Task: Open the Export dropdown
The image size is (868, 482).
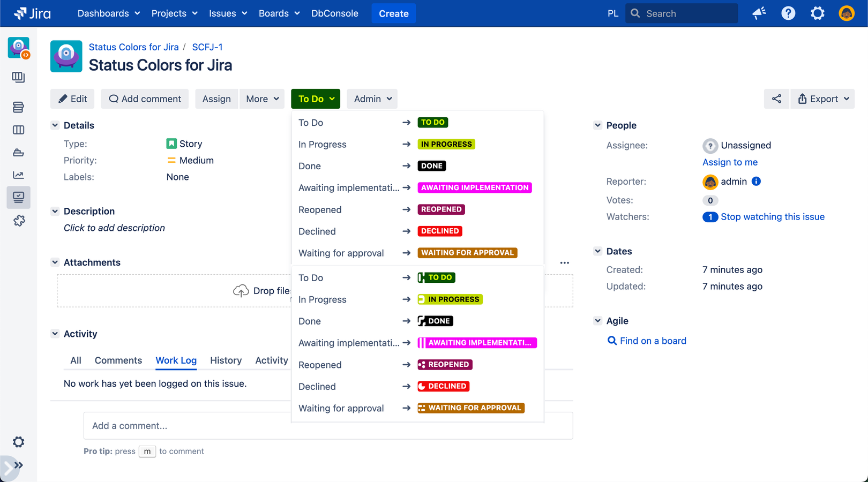Action: pos(822,99)
